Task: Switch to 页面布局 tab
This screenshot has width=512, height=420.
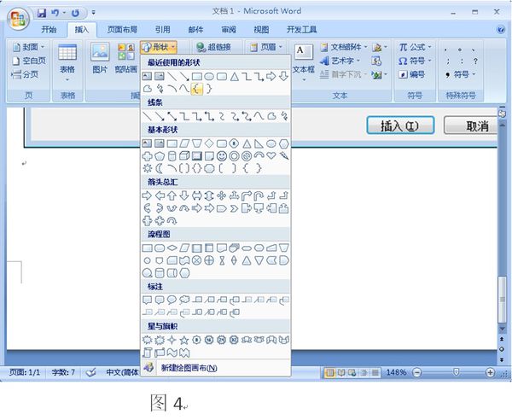Action: [122, 30]
